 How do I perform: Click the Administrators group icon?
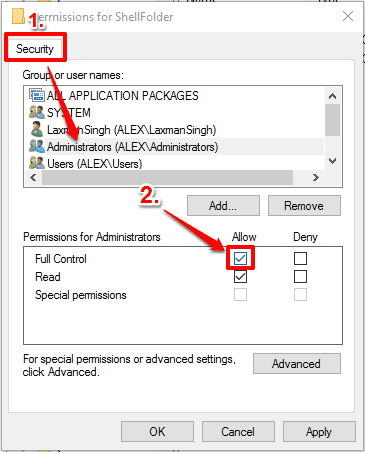tap(37, 146)
